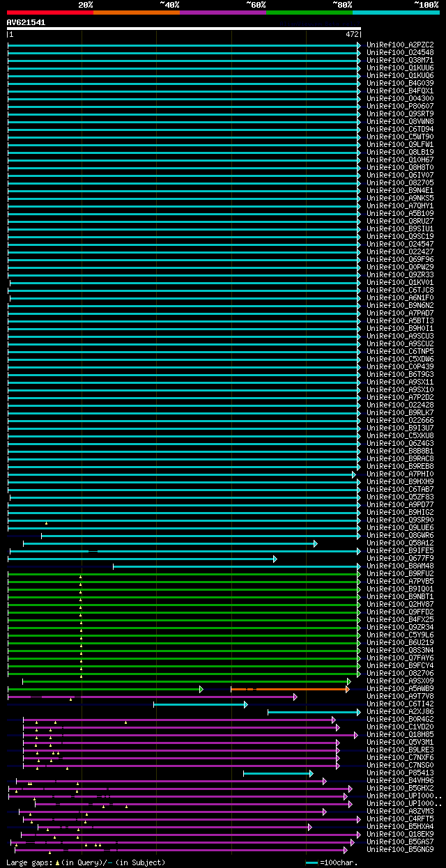This screenshot has width=446, height=868.
Task: Click the cyan 100char scale bar
Action: (312, 863)
